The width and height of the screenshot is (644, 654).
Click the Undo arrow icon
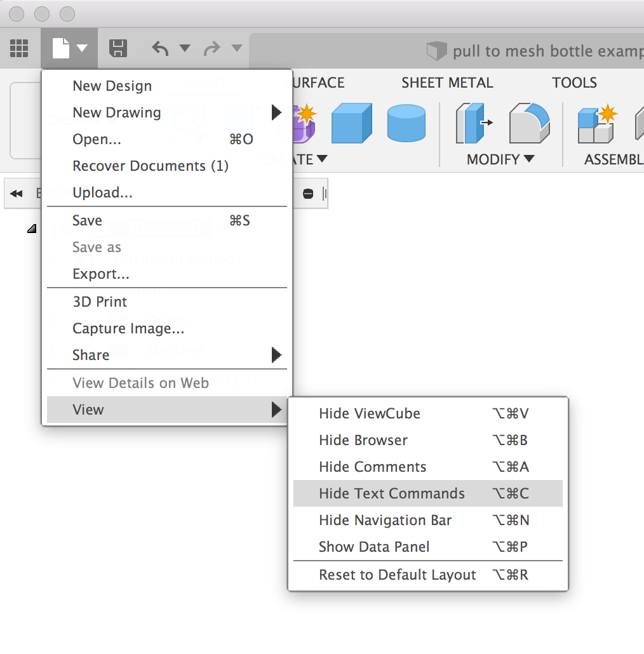[160, 48]
